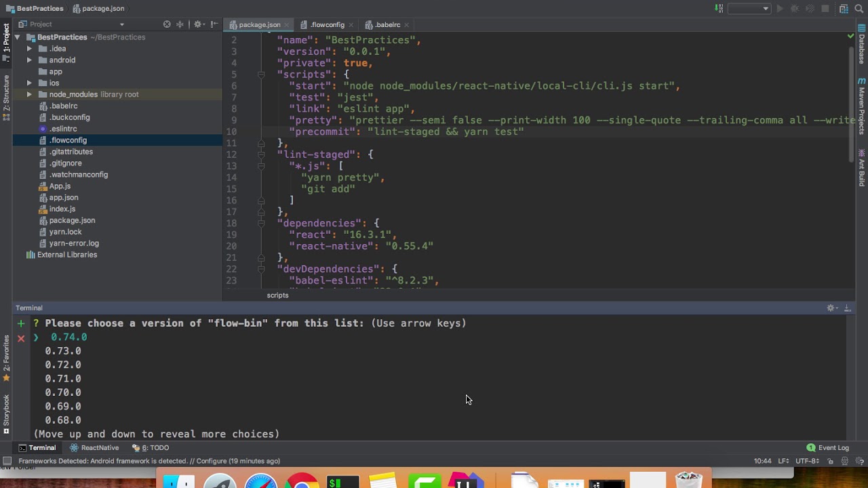Click the Favorites side tab
Image resolution: width=868 pixels, height=488 pixels.
(x=6, y=357)
